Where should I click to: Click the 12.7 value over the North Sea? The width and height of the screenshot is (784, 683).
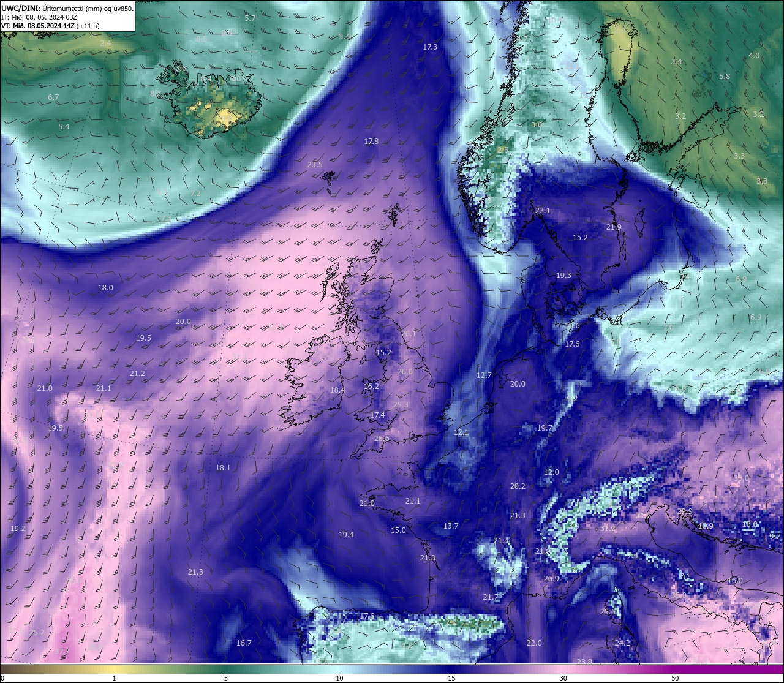[x=484, y=375]
